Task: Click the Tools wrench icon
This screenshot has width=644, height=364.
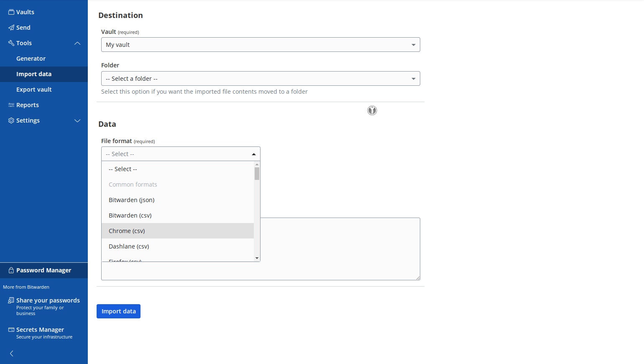Action: point(11,43)
